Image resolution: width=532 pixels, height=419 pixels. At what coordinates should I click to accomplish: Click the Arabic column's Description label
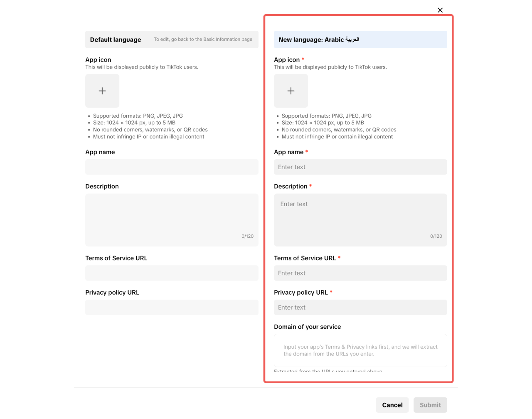coord(291,186)
